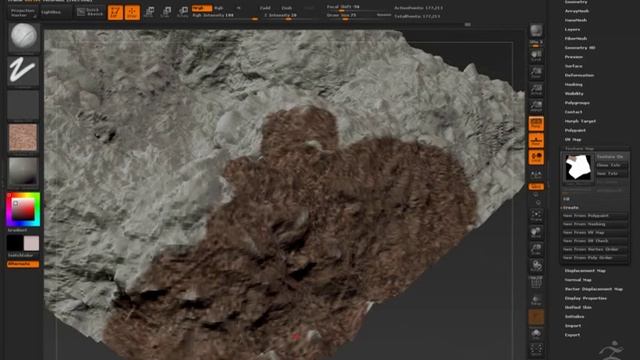Viewport: 640px width, 360px height.
Task: Click the AAHalf icon
Action: [536, 106]
